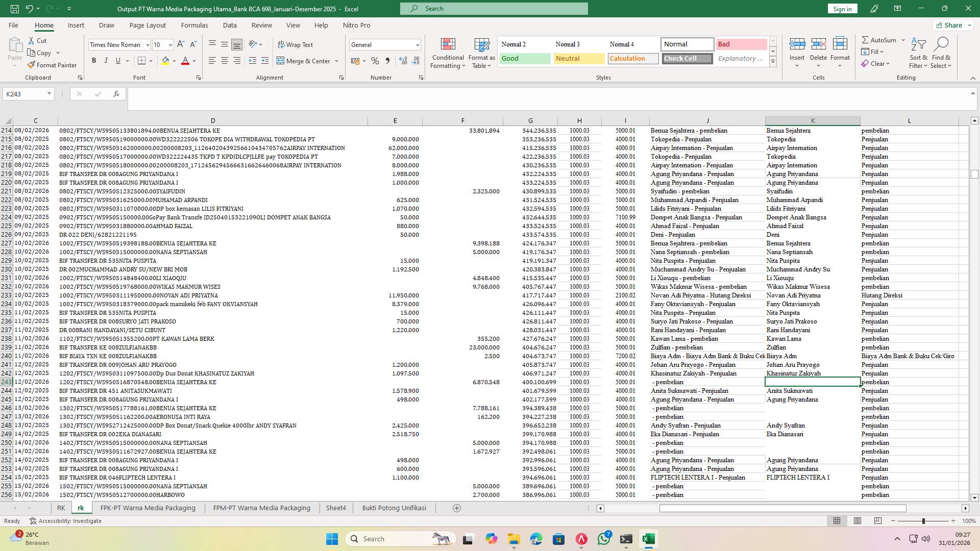Toggle Wrap Text for selection
The height and width of the screenshot is (551, 980).
[295, 44]
